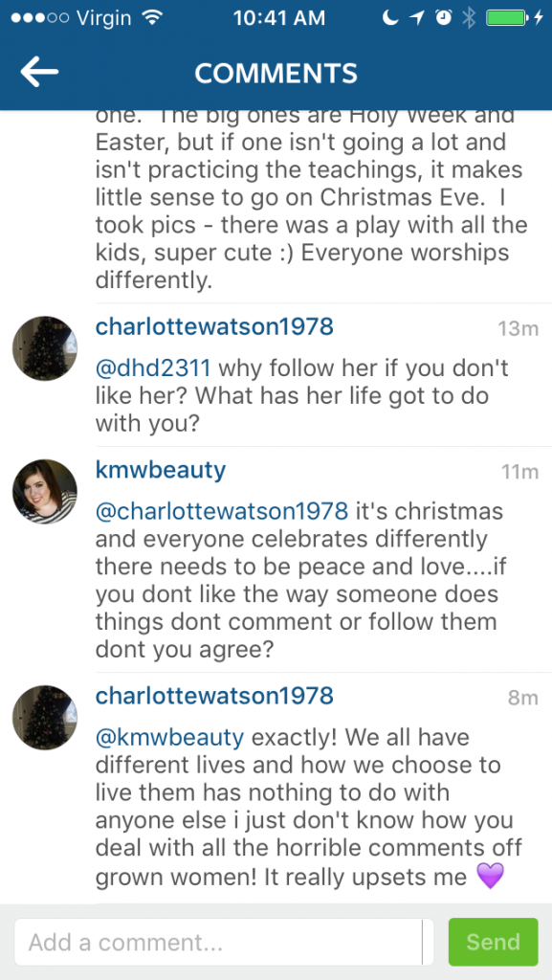This screenshot has width=552, height=980.
Task: Open the @dhd2311 mention link
Action: tap(153, 368)
